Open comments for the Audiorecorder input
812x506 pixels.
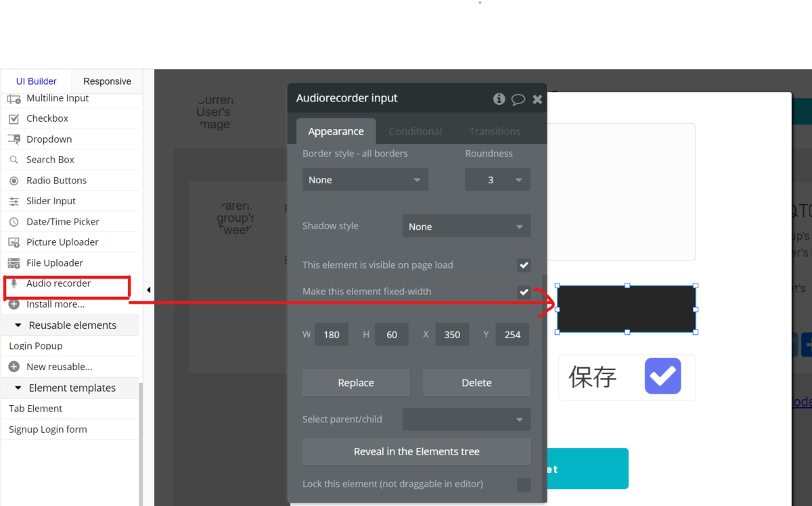(518, 99)
